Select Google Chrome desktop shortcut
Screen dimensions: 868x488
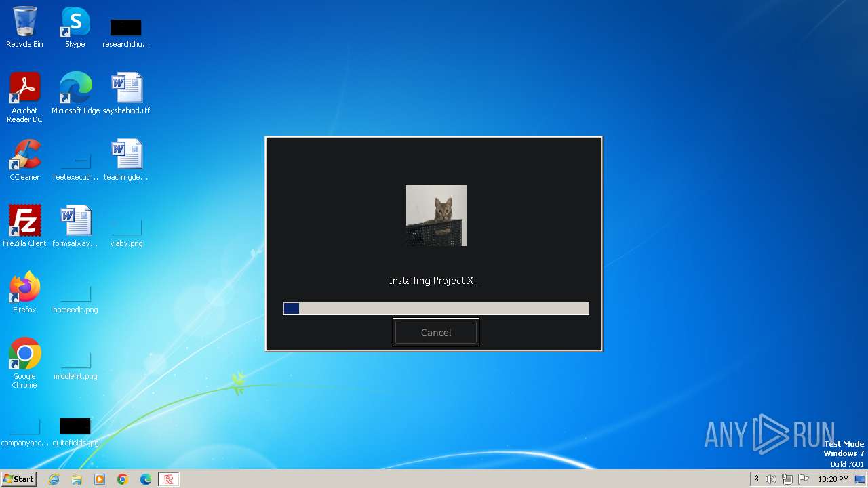(x=24, y=363)
